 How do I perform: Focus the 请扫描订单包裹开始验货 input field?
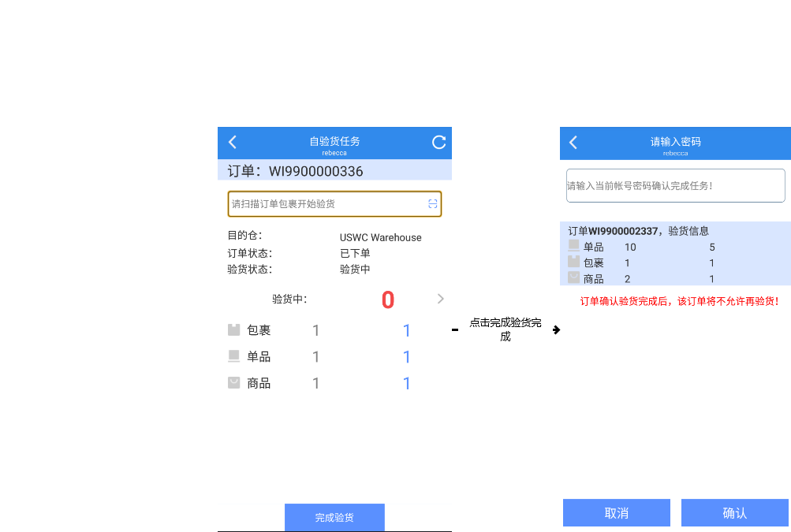[x=334, y=203]
